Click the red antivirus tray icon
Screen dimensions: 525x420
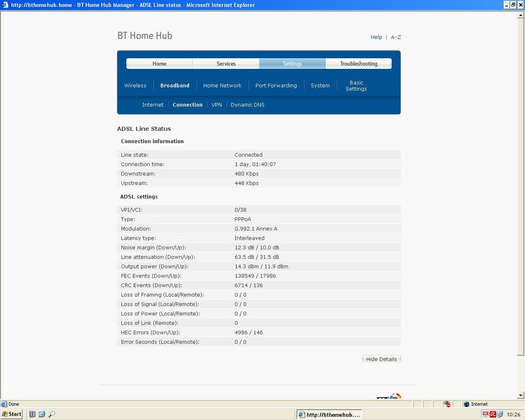pos(493,415)
